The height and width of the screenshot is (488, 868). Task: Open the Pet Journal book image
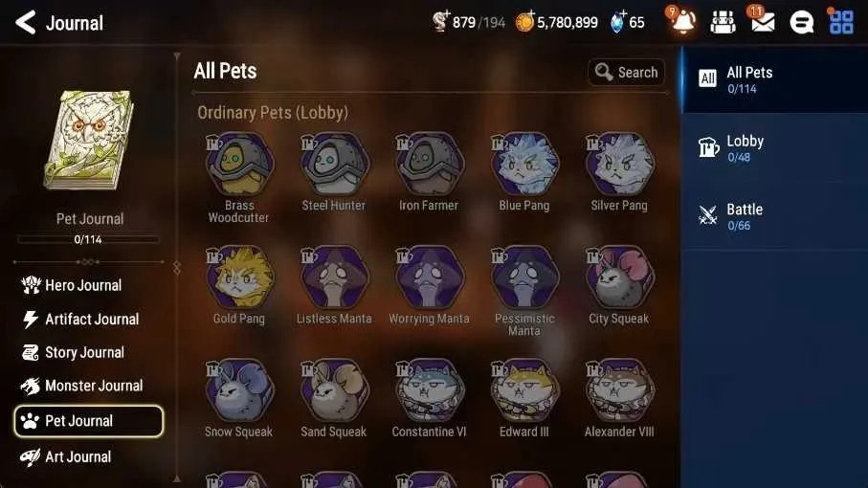[x=89, y=140]
